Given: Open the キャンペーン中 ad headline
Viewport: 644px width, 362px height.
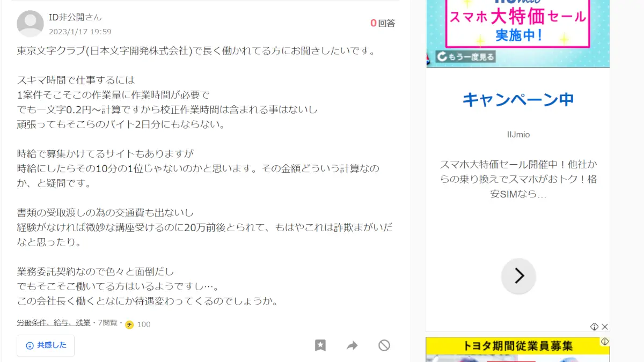Looking at the screenshot, I should [x=518, y=99].
